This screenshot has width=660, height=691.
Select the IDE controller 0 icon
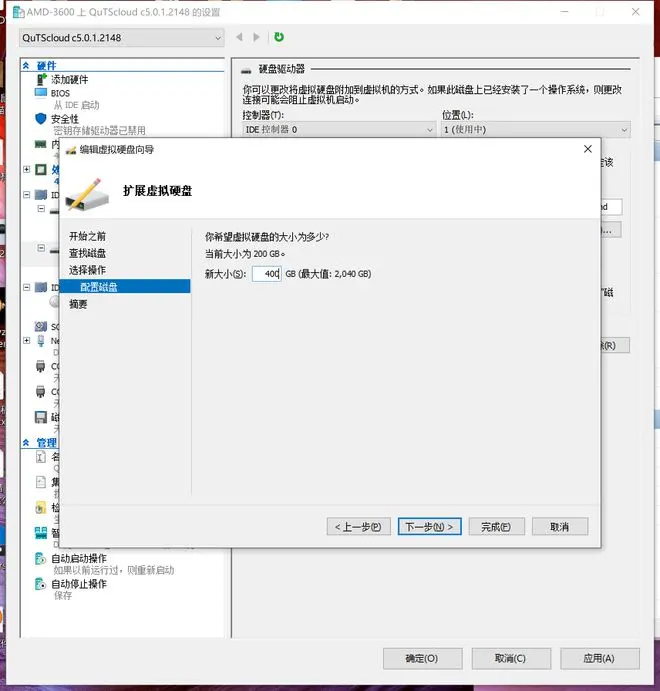tap(41, 195)
